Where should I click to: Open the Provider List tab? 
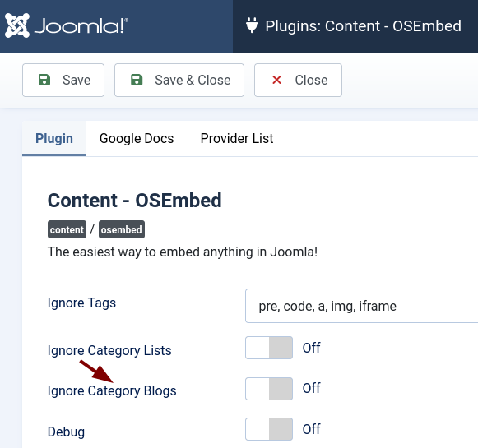point(237,139)
